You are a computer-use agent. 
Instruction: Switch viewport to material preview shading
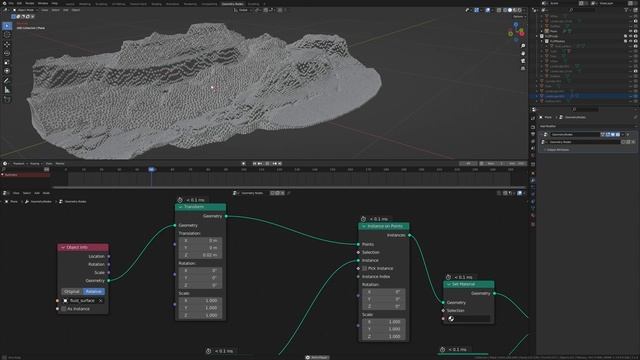[515, 10]
